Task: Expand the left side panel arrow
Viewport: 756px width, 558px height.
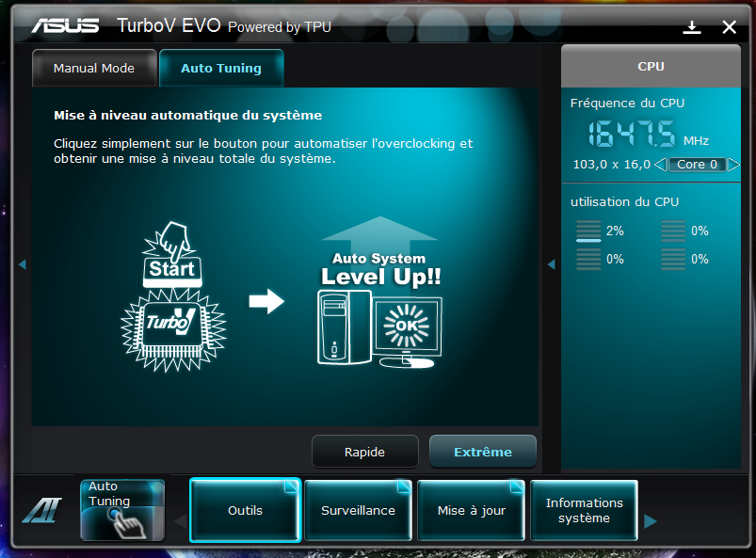Action: point(22,265)
